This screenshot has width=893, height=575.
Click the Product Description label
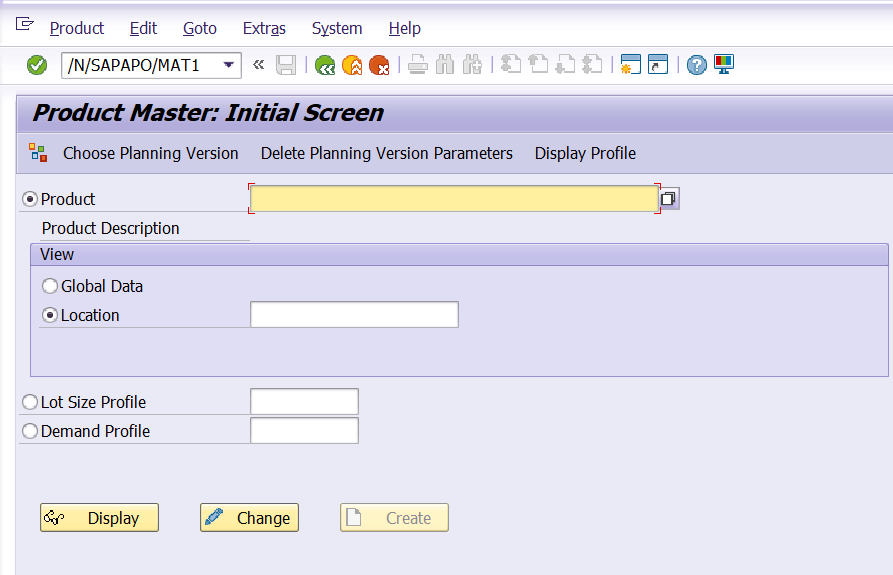click(110, 228)
